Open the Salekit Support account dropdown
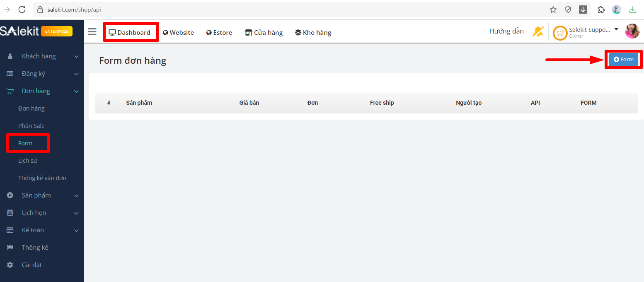Image resolution: width=644 pixels, height=282 pixels. point(594,32)
